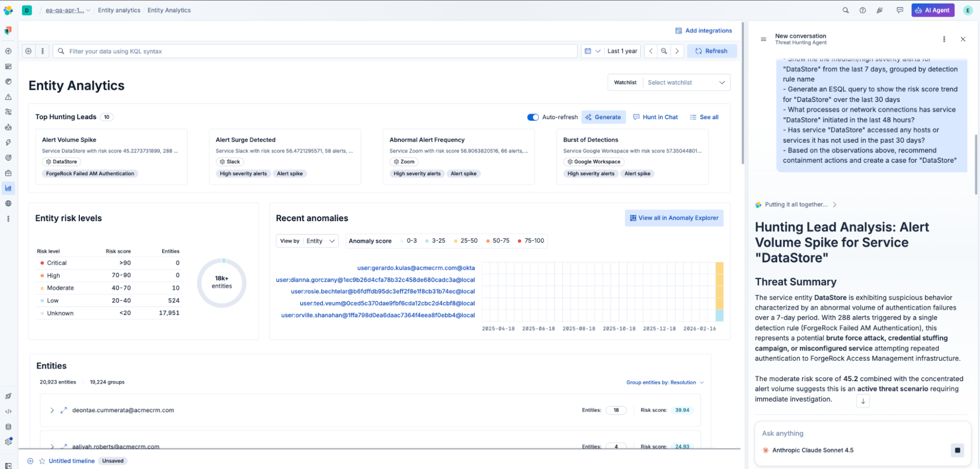Open the gear settings icon in sidebar
This screenshot has height=469, width=980.
coord(8,442)
